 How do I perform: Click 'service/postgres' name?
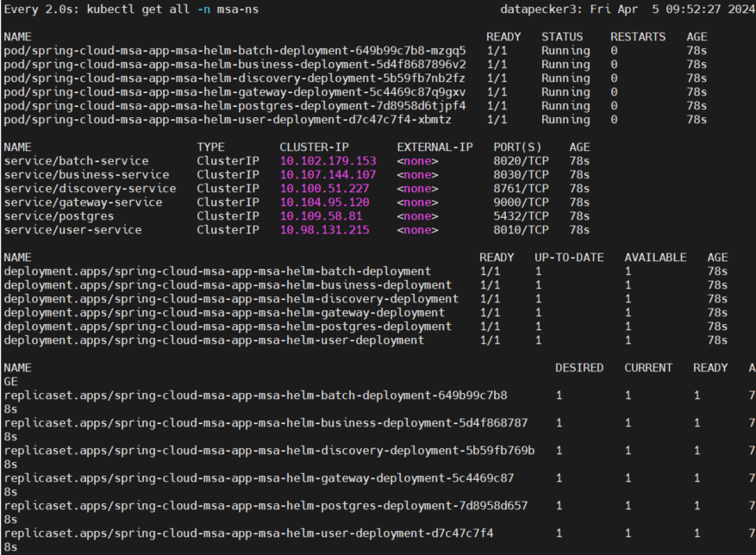coord(59,216)
